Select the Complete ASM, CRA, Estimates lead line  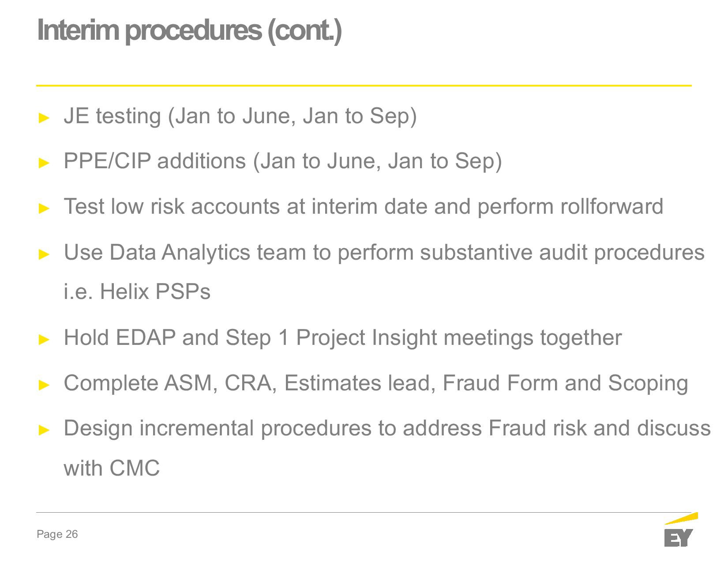(x=375, y=383)
